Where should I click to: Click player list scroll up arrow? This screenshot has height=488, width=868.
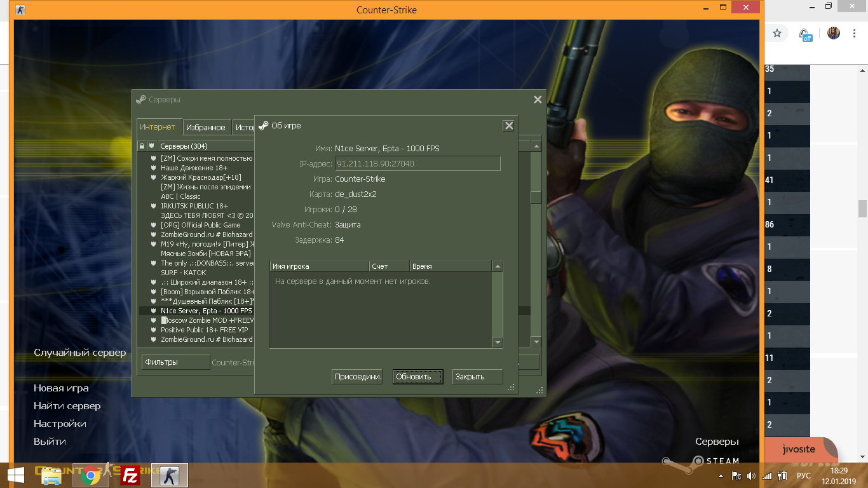[x=498, y=267]
